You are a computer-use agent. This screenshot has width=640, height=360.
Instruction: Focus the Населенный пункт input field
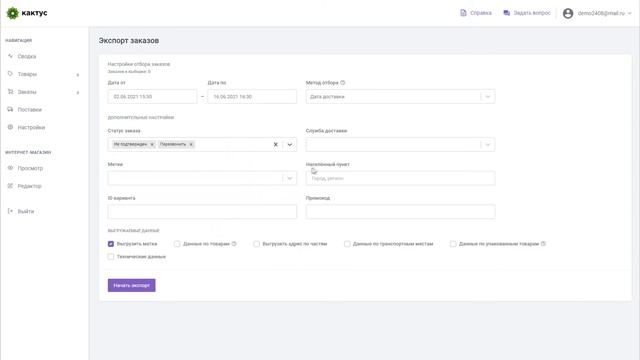(x=400, y=178)
